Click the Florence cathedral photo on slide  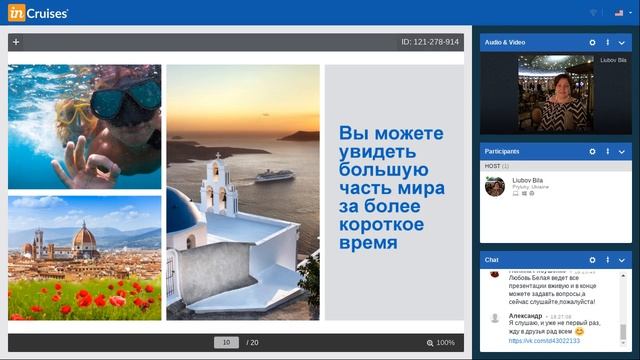click(x=84, y=258)
